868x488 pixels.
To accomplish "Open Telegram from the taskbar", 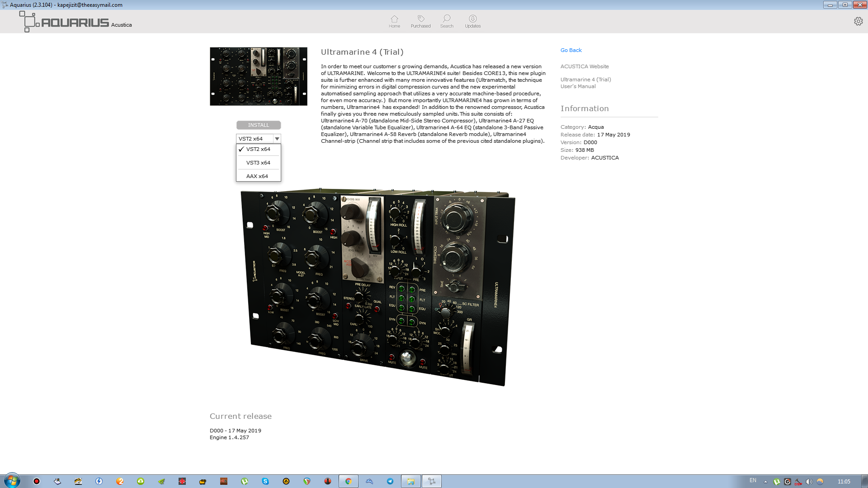I will [390, 481].
